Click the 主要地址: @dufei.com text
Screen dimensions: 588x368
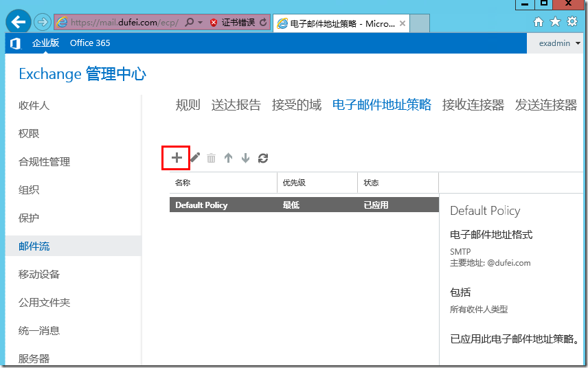point(490,263)
